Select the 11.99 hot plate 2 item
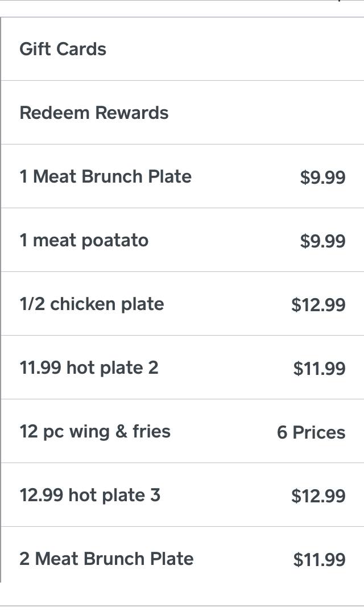This screenshot has width=364, height=611. point(89,368)
